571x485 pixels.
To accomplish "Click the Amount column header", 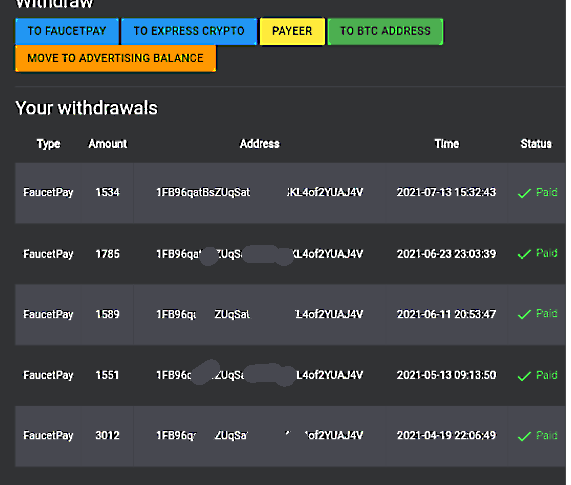I will coord(108,144).
